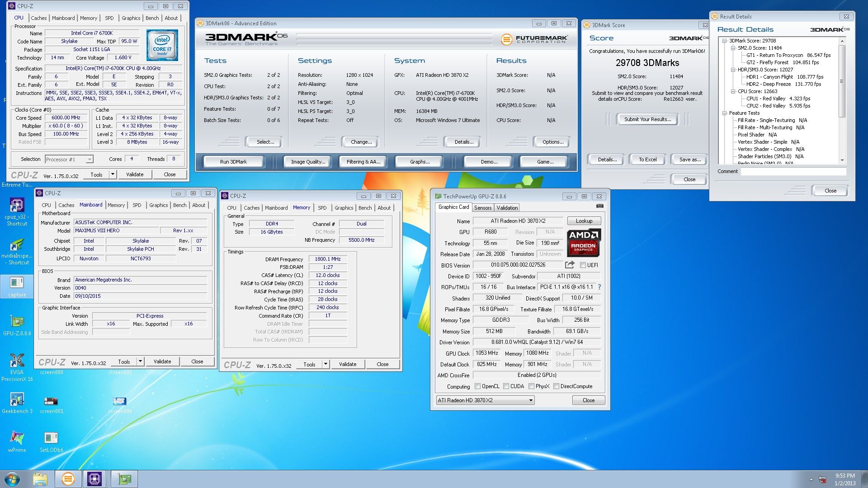Toggle the PhysX checkbox
The height and width of the screenshot is (488, 868).
click(531, 386)
